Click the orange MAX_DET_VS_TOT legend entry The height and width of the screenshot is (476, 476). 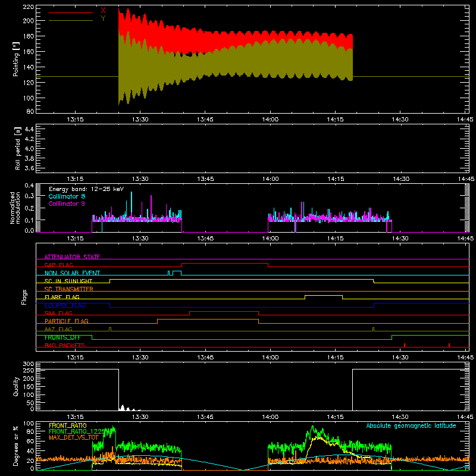74,437
